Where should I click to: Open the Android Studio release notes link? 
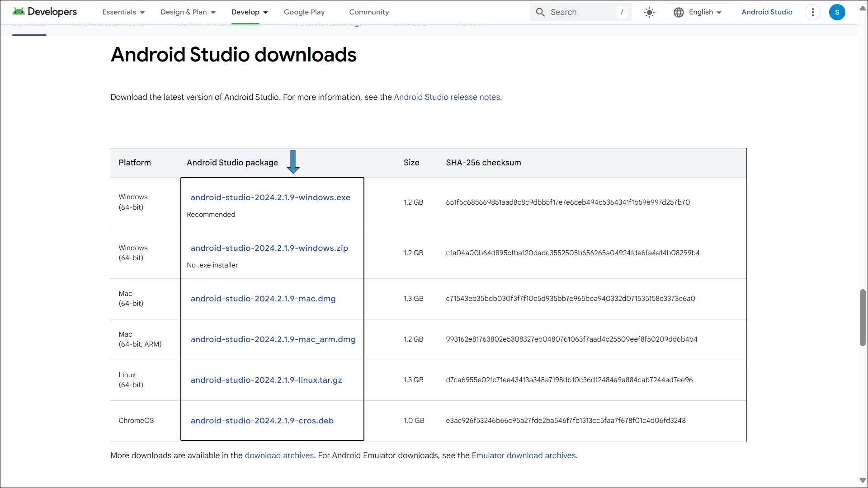pos(447,97)
